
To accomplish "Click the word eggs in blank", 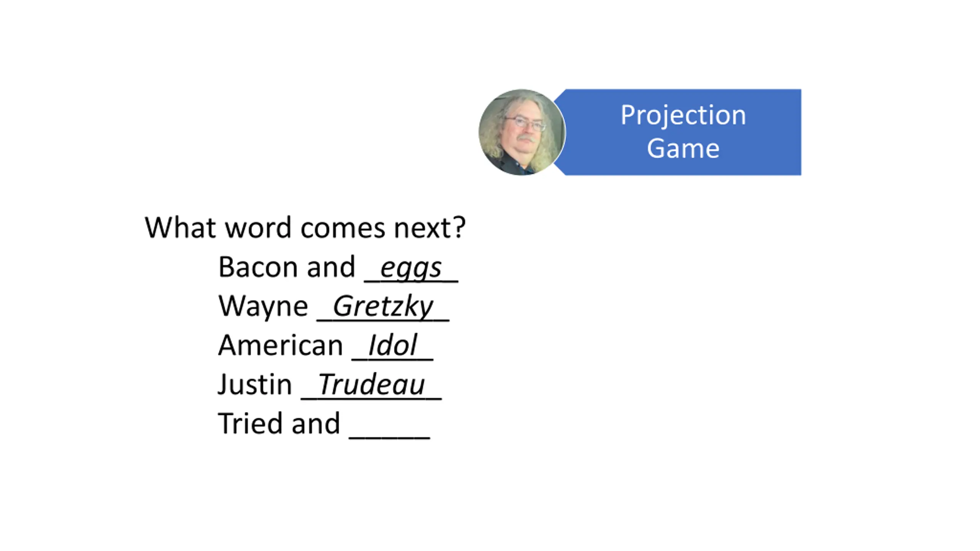I will (x=411, y=268).
